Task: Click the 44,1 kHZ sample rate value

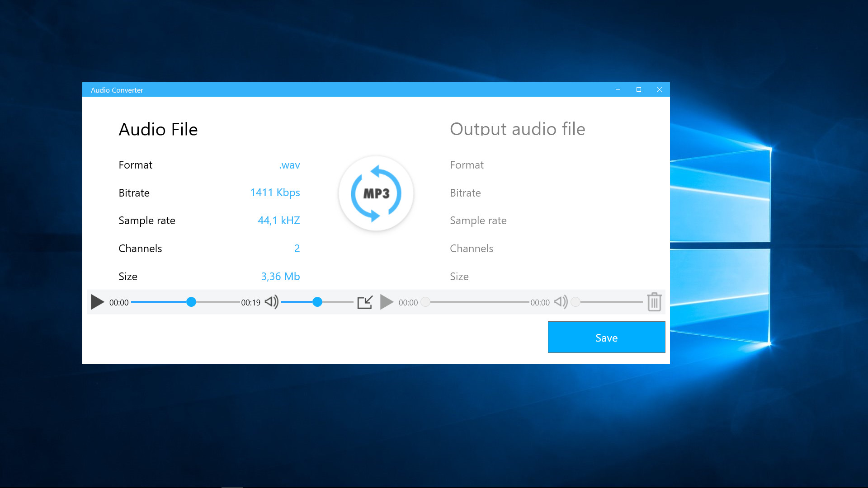Action: tap(278, 221)
